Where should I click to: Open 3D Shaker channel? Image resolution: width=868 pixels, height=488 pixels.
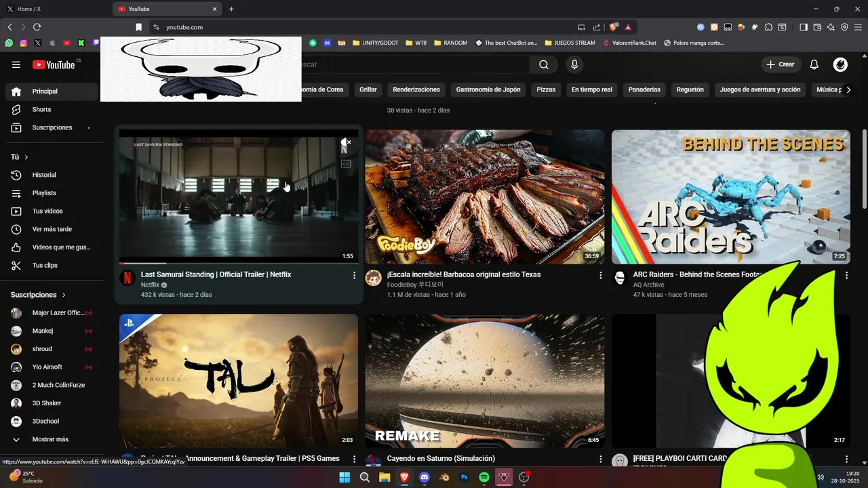tap(52, 403)
